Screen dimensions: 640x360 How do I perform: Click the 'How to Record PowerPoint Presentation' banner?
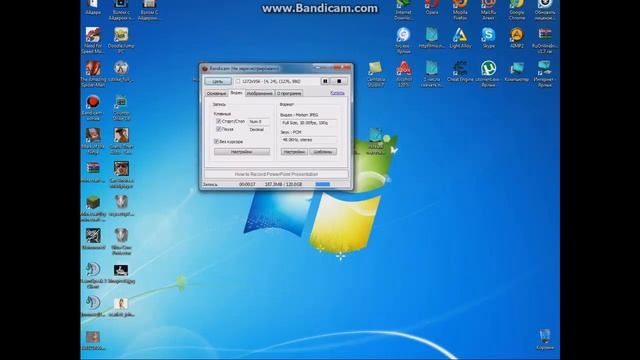(276, 174)
